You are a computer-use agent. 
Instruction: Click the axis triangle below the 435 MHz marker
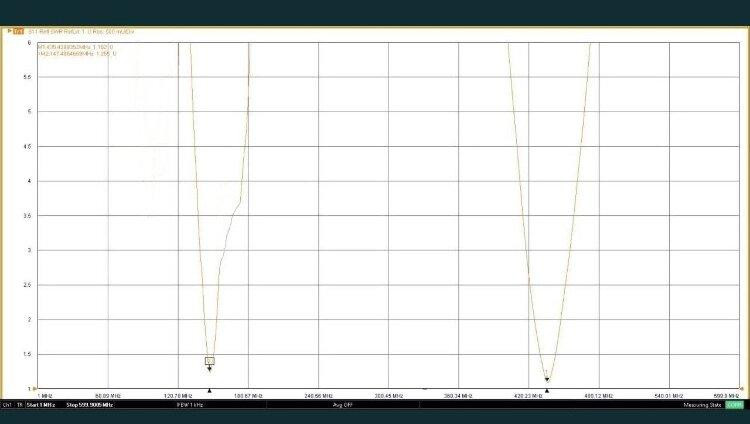pyautogui.click(x=547, y=390)
